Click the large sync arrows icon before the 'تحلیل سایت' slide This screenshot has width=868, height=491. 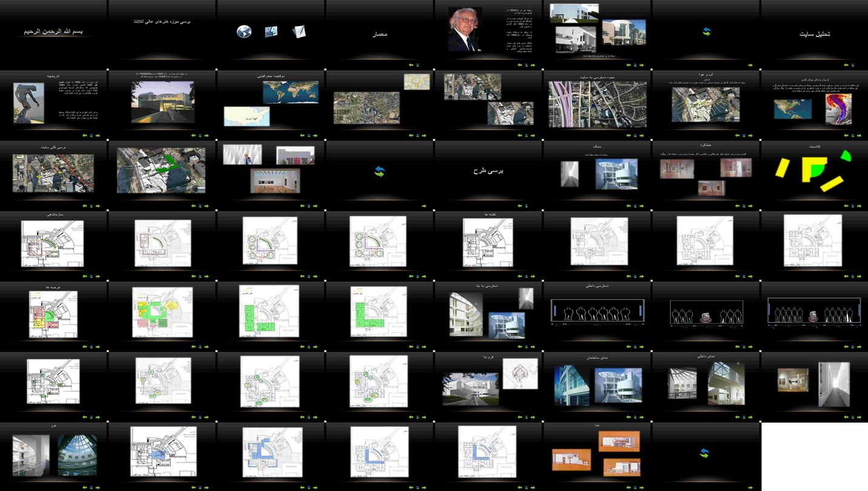[706, 31]
